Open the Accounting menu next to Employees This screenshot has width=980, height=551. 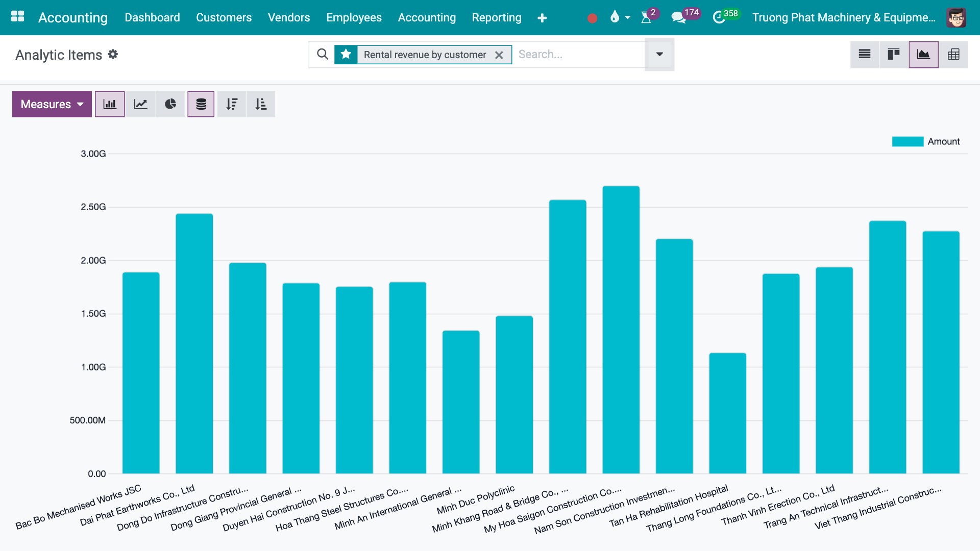pos(427,17)
